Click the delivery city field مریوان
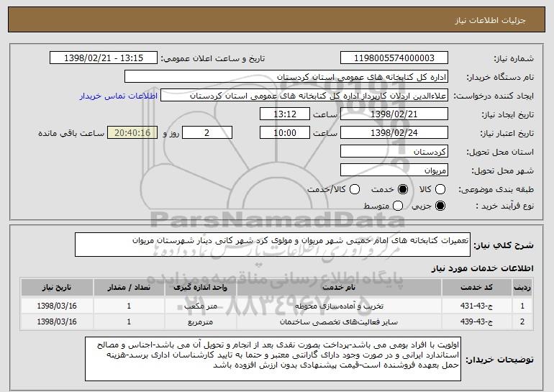Viewport: 554px width, 392px height. 394,170
